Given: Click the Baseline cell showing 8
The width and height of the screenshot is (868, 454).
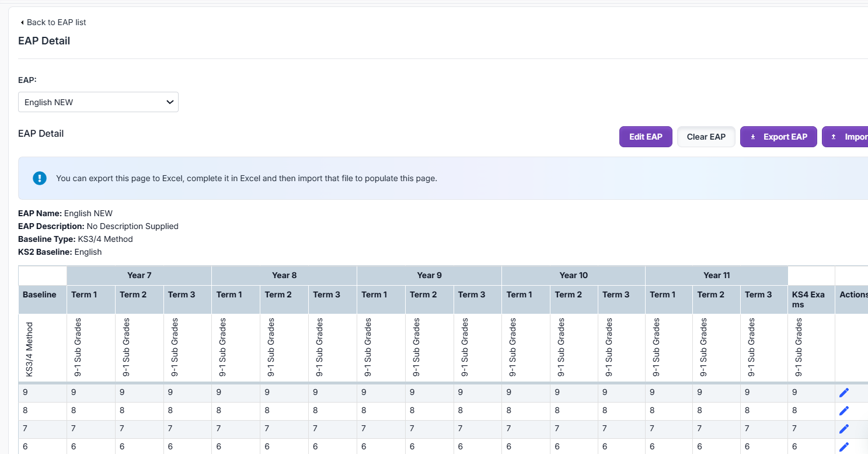Looking at the screenshot, I should tap(43, 411).
